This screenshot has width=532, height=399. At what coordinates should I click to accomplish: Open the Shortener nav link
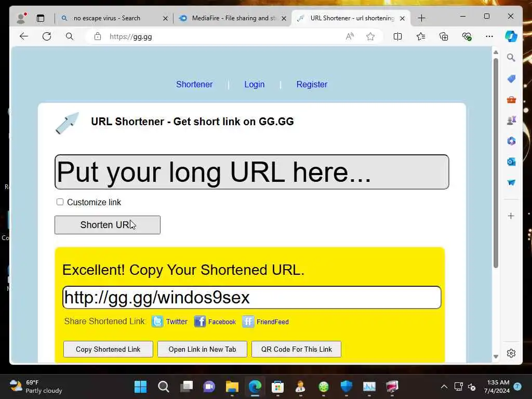click(194, 84)
